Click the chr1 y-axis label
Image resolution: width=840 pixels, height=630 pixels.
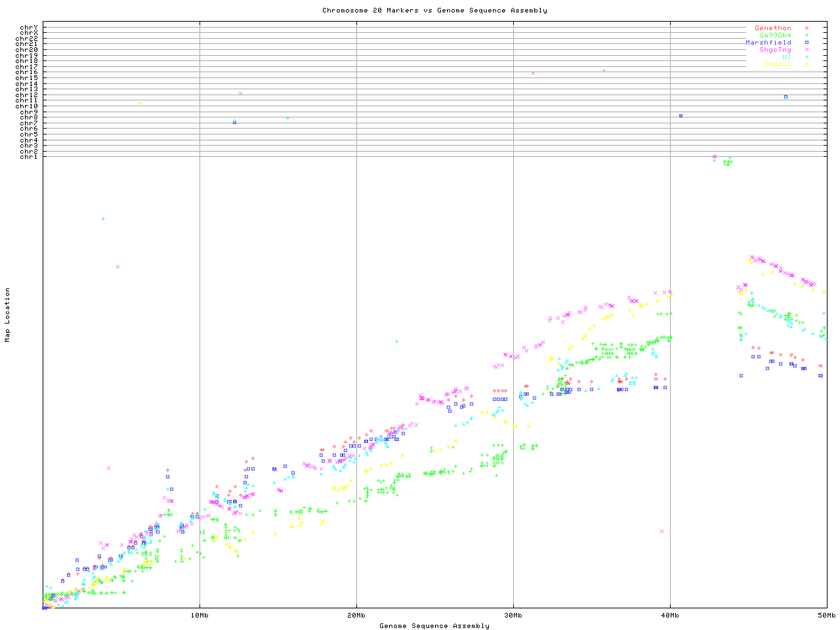(x=29, y=157)
